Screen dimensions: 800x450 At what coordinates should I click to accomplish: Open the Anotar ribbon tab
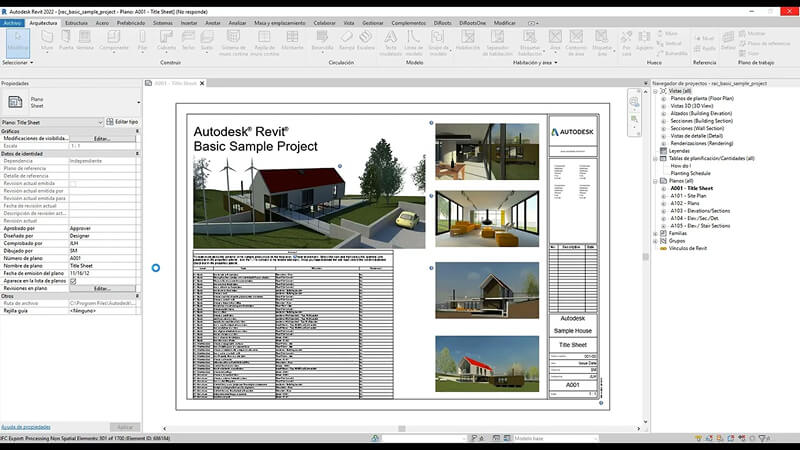213,23
